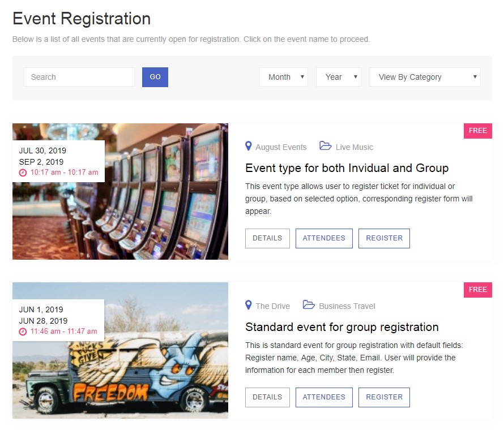Expand the View By Category dropdown
Viewport: 504px width, 430px height.
[x=425, y=77]
